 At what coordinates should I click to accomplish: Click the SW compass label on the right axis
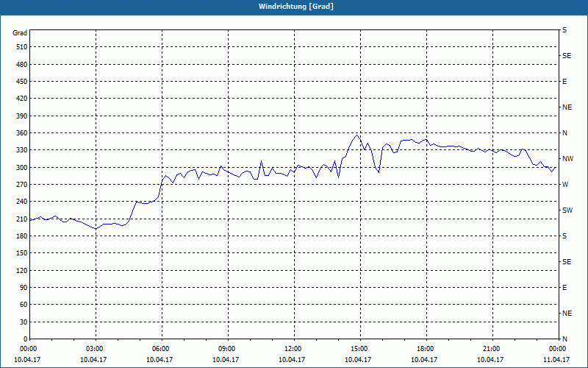[x=567, y=210]
